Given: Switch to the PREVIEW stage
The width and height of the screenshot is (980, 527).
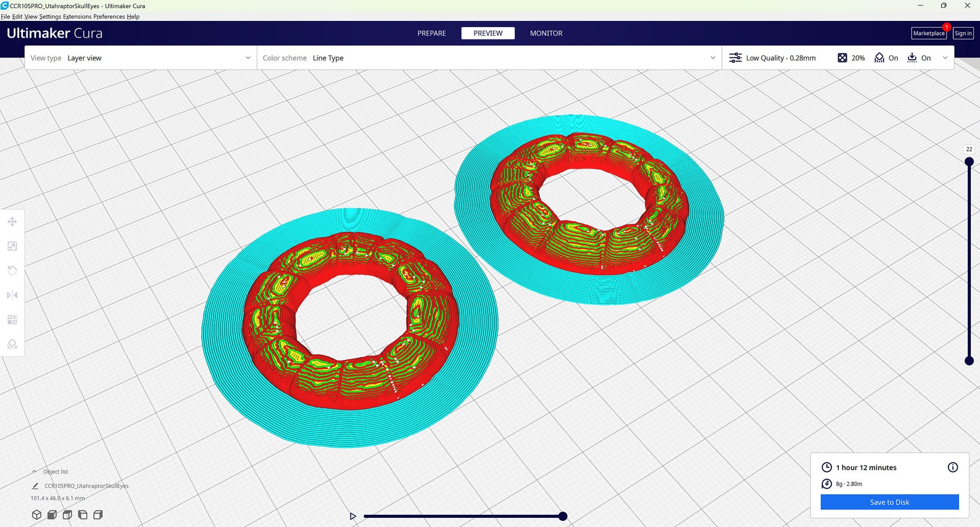Looking at the screenshot, I should (x=488, y=33).
